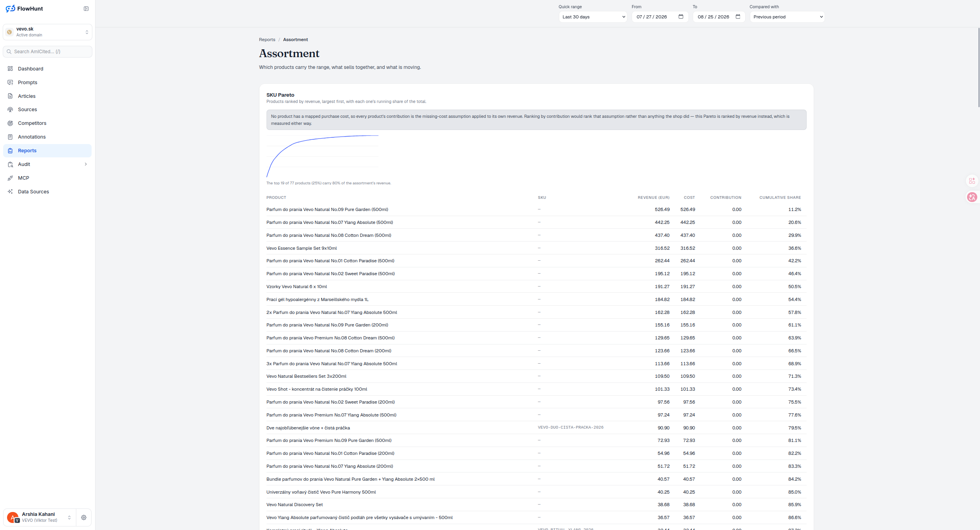
Task: Click product 'Univerzálny voňavý čistič Vevo Pure Harmony 500ml'
Action: tap(321, 492)
